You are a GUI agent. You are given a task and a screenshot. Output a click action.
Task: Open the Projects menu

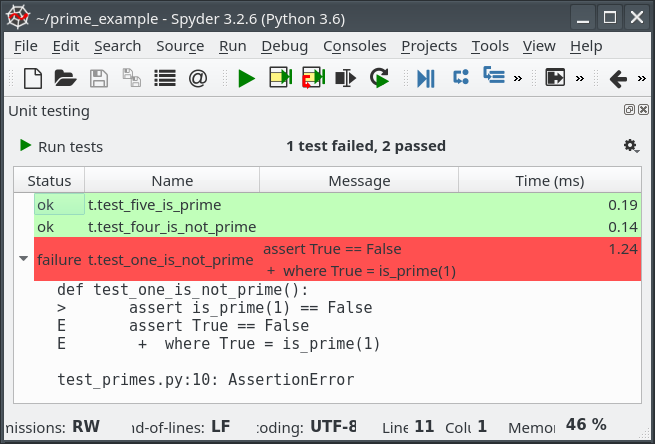(429, 46)
